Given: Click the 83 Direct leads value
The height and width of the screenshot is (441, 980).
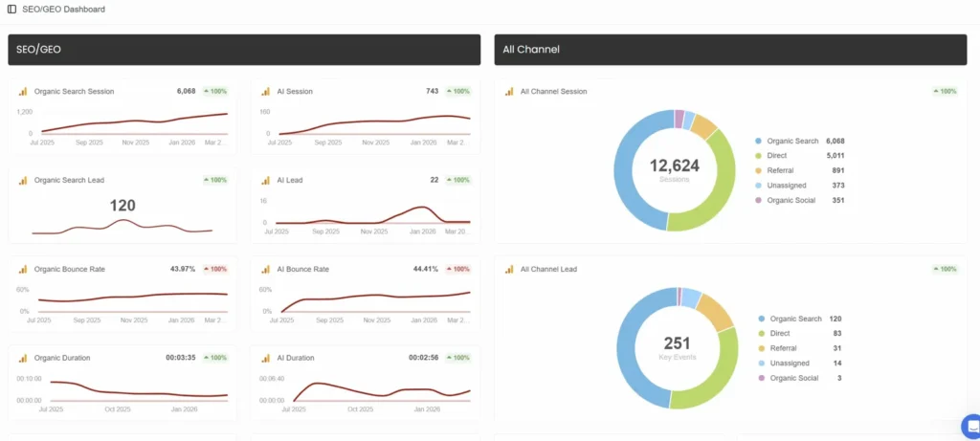Looking at the screenshot, I should coord(836,334).
